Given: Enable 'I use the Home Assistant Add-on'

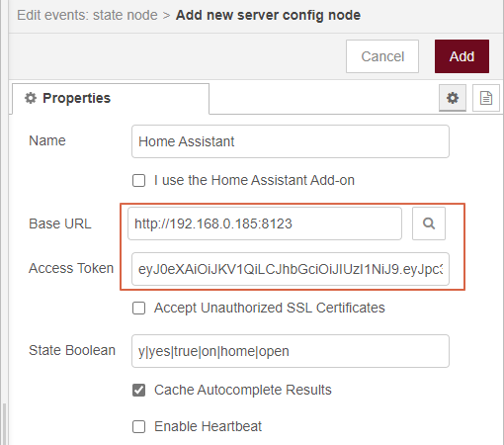Looking at the screenshot, I should click(138, 180).
